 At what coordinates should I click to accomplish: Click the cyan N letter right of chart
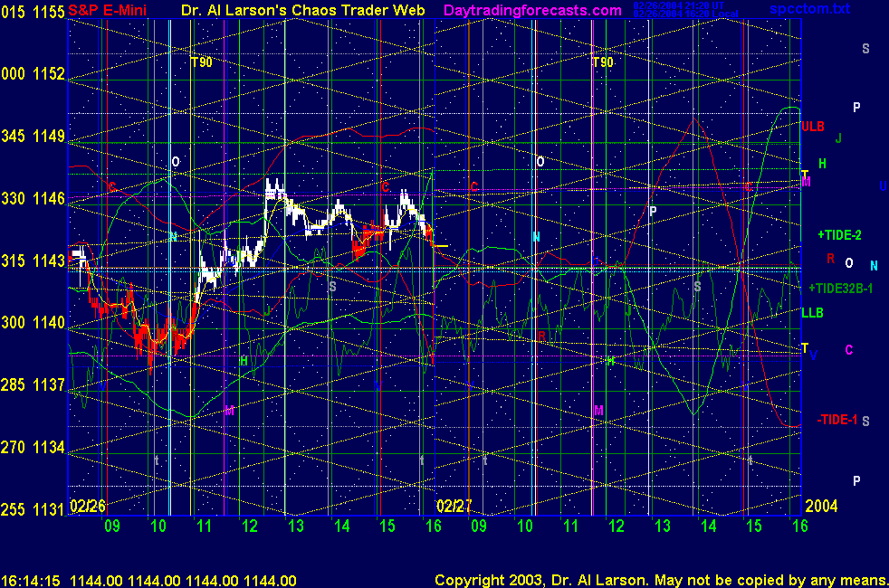[x=875, y=266]
